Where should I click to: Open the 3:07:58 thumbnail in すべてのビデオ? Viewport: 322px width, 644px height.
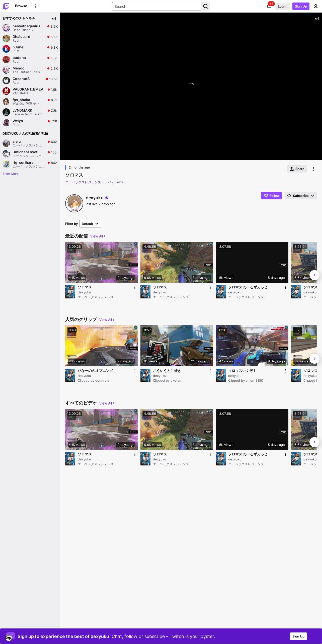[252, 429]
